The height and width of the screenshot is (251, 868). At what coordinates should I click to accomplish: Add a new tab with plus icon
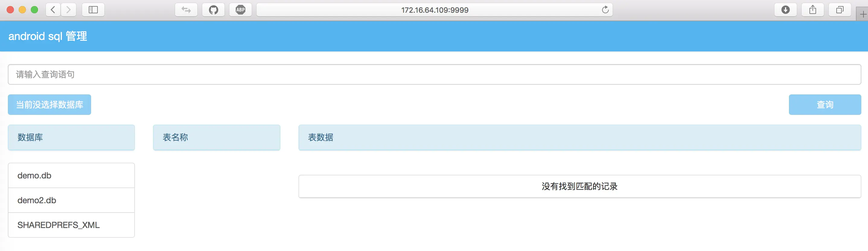tap(863, 14)
